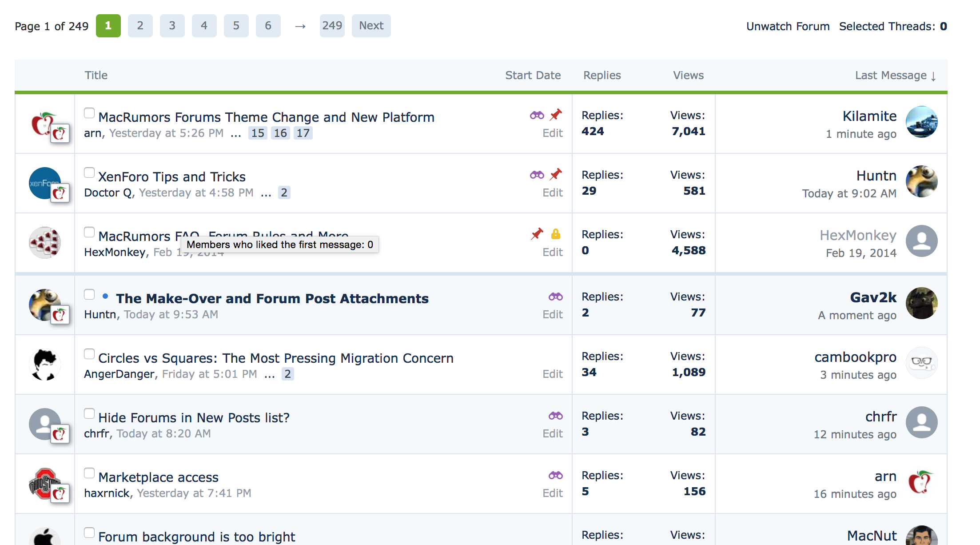Open Kilamite's profile name link
This screenshot has width=980, height=545.
869,116
